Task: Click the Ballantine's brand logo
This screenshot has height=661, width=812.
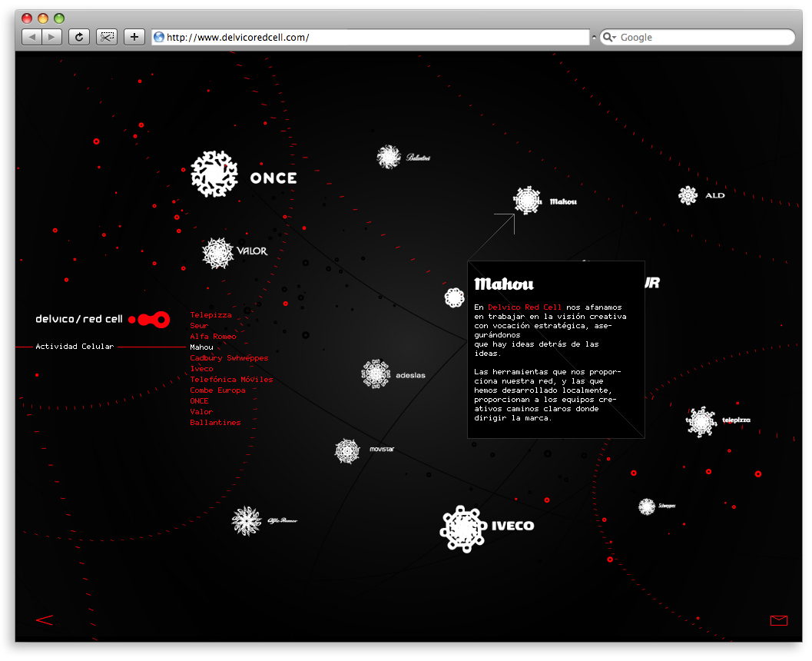Action: pyautogui.click(x=389, y=157)
